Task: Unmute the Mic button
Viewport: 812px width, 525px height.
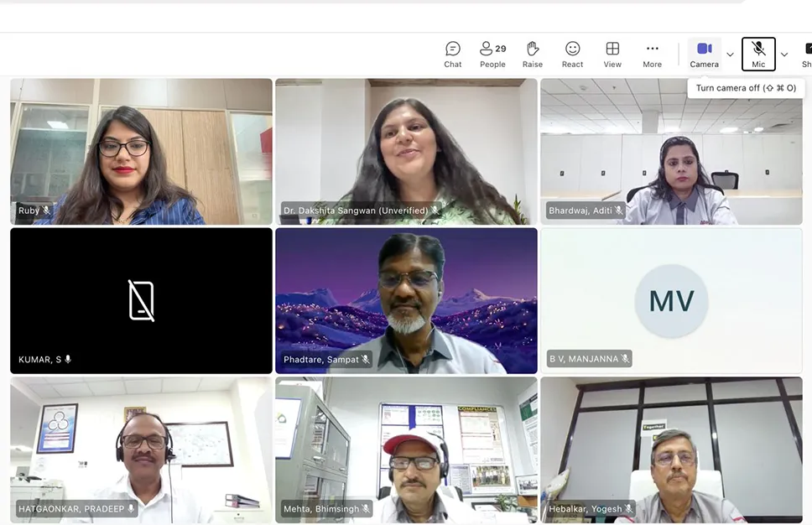Action: pos(758,55)
